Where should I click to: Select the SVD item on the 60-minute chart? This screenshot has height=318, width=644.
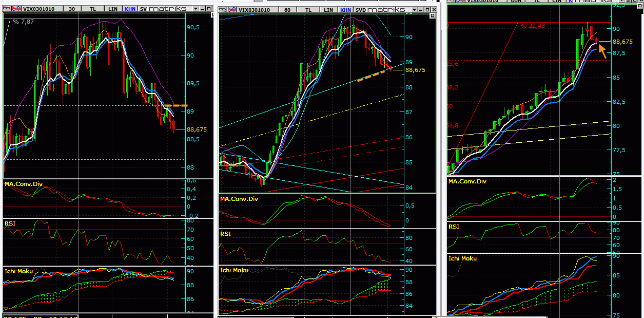[x=361, y=10]
